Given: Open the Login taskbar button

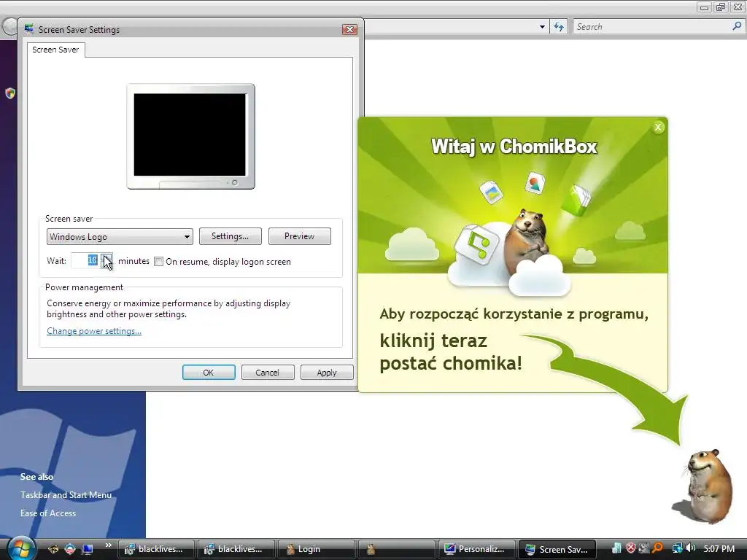Looking at the screenshot, I should click(x=317, y=549).
